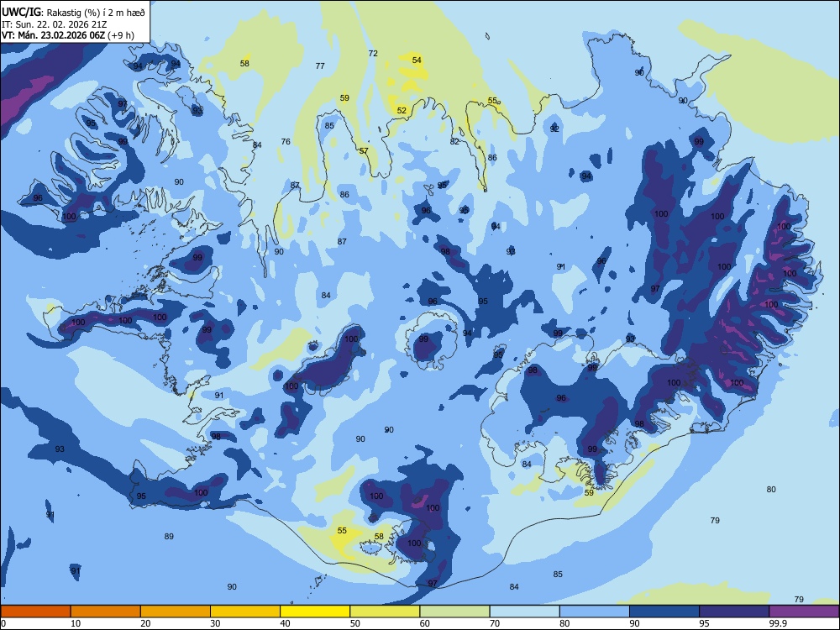Click the 60–70 pale green legend swatch

pos(454,612)
